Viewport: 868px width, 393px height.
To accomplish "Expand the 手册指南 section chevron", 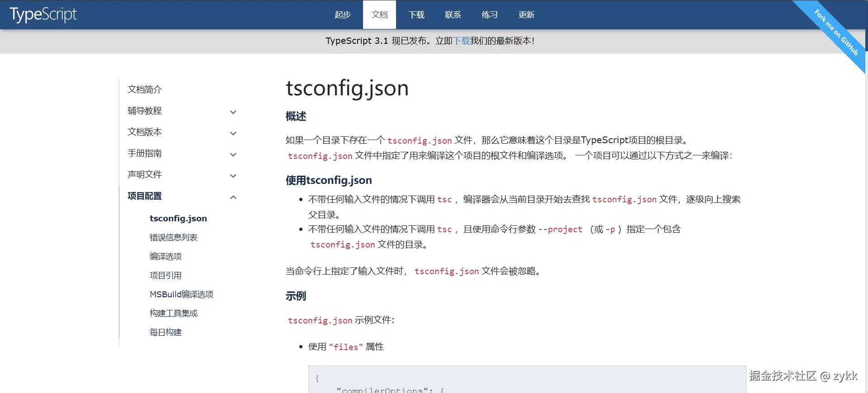I will click(x=233, y=154).
